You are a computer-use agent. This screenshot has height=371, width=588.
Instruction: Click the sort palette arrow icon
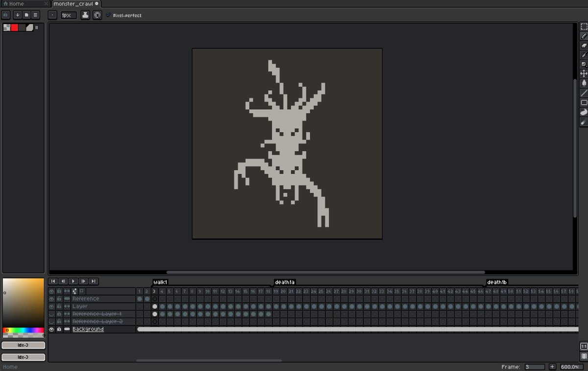(17, 15)
